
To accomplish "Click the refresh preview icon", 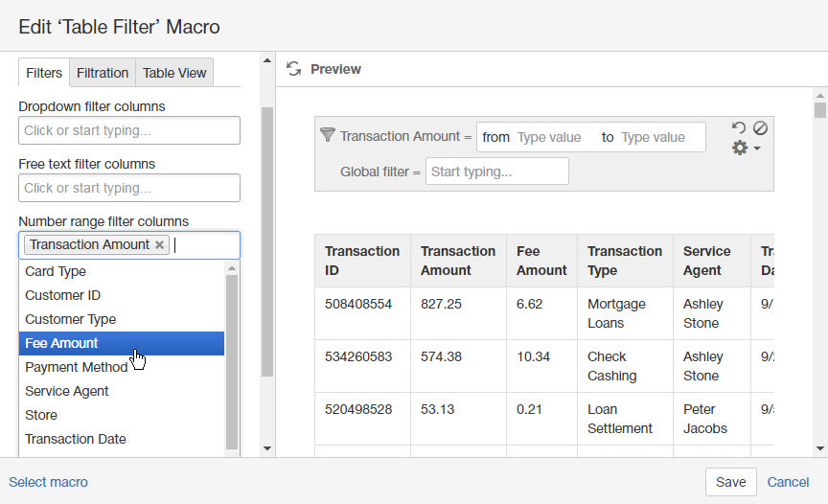I will [x=294, y=69].
